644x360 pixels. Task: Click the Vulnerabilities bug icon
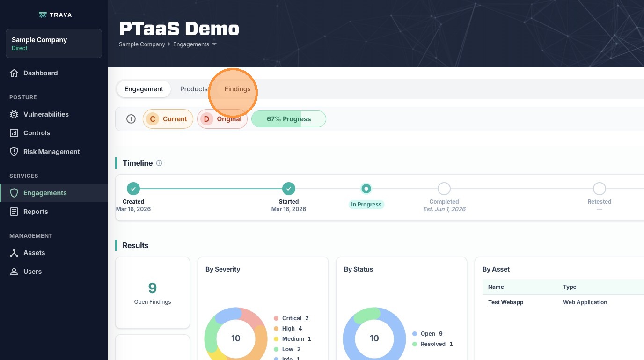(14, 114)
